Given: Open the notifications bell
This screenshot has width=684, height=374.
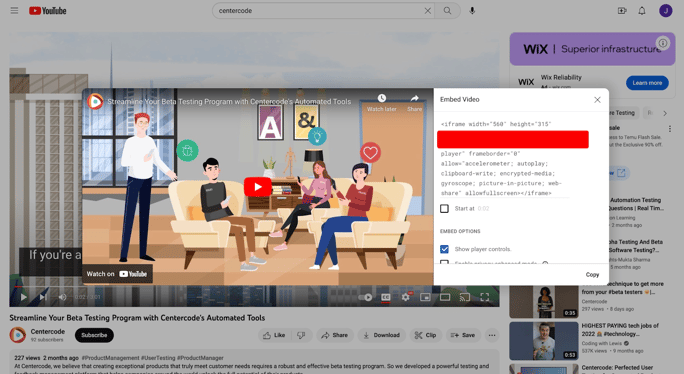Looking at the screenshot, I should pos(642,10).
